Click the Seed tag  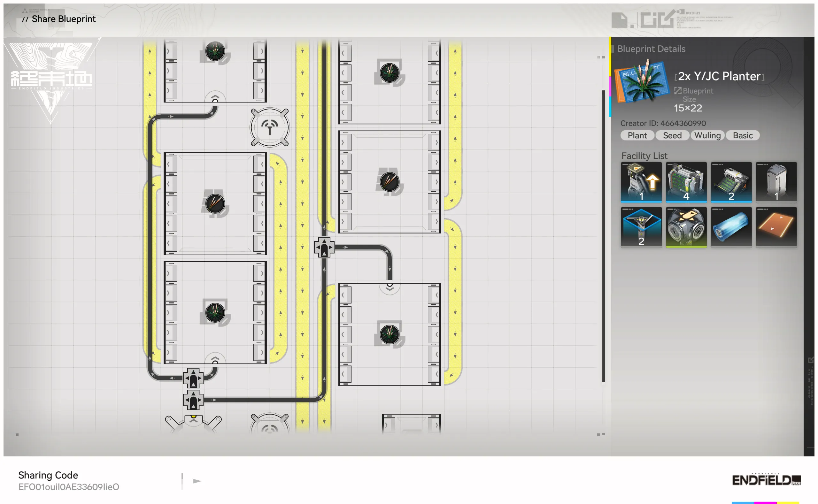coord(672,135)
